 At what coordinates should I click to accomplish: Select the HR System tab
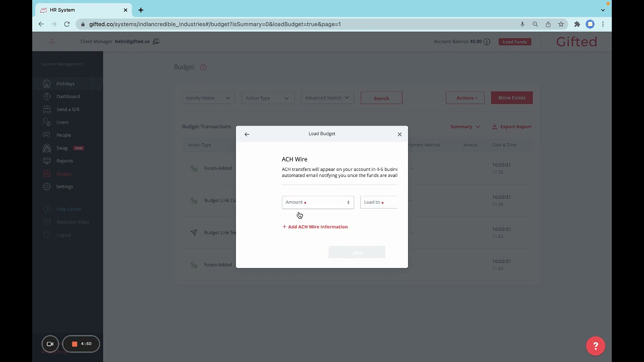tap(84, 10)
